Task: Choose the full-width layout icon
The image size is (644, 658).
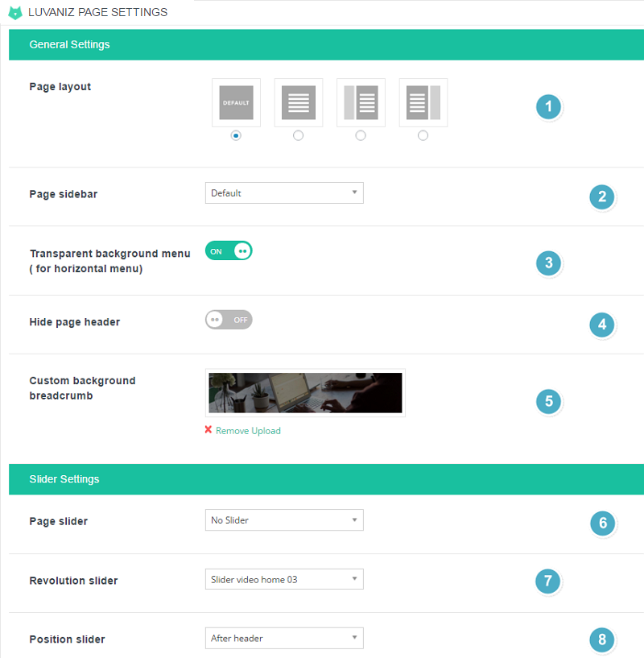Action: click(299, 102)
